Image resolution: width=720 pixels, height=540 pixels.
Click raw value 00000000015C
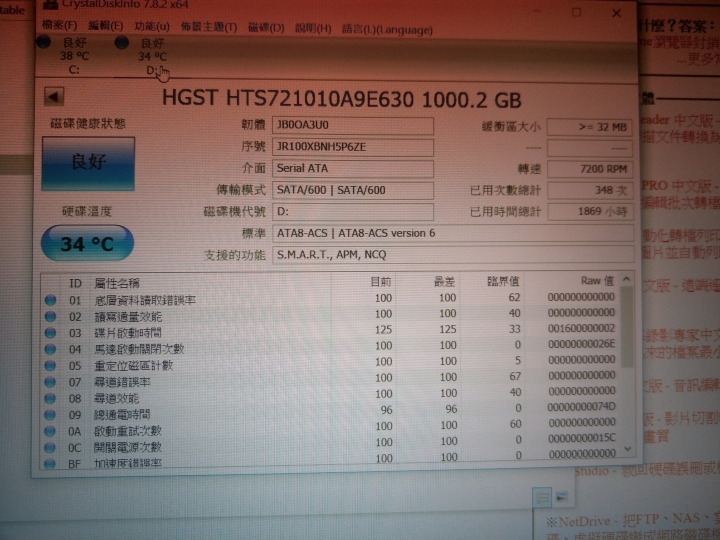(x=581, y=438)
